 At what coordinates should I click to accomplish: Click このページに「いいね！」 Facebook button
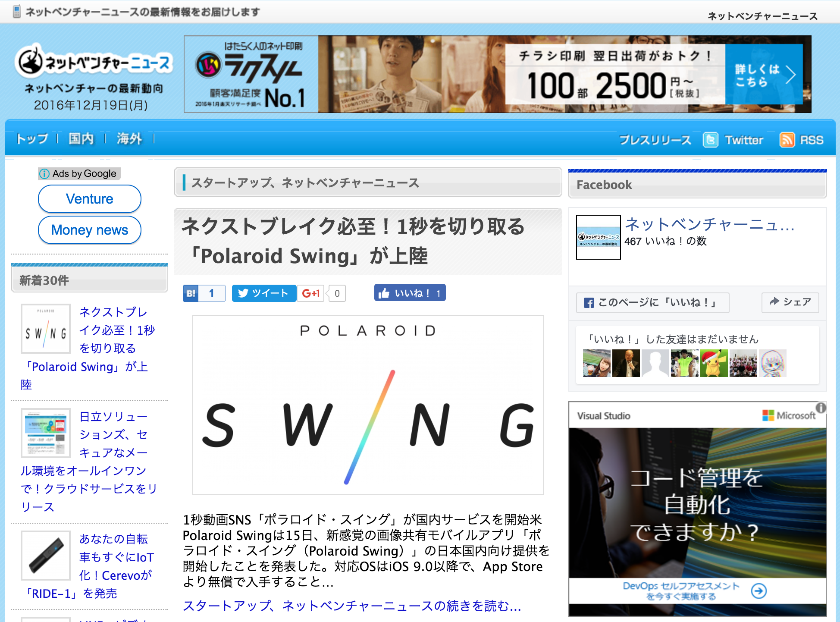coord(653,303)
